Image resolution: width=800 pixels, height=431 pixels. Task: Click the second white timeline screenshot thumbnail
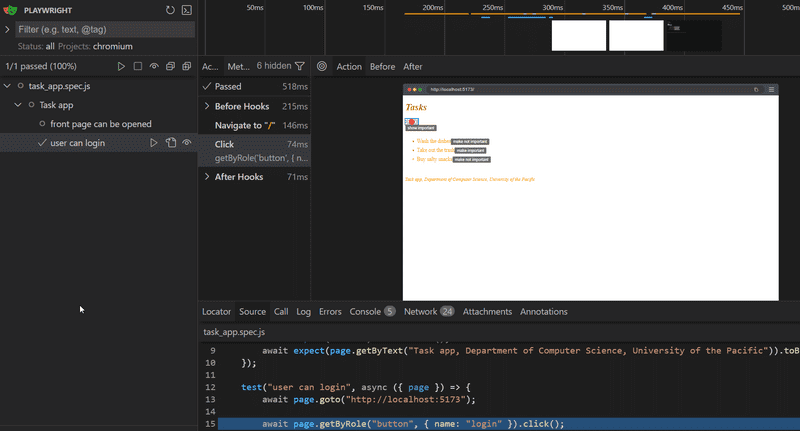(x=636, y=35)
